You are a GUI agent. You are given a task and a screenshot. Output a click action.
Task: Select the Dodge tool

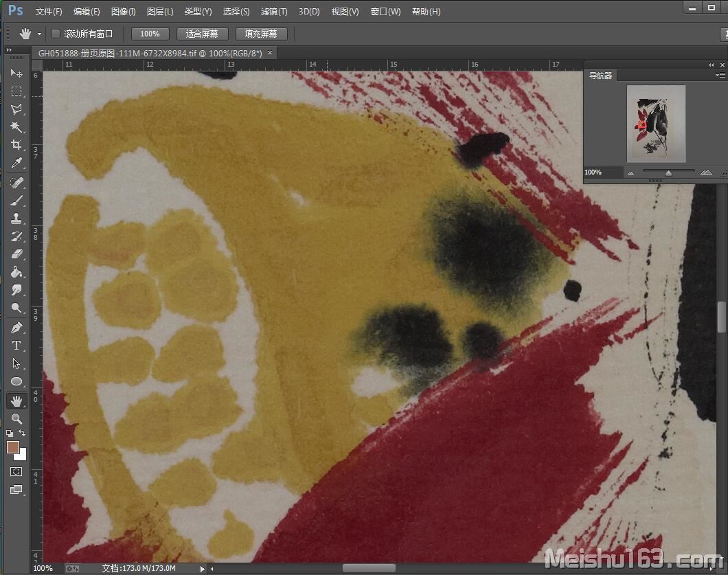[16, 308]
